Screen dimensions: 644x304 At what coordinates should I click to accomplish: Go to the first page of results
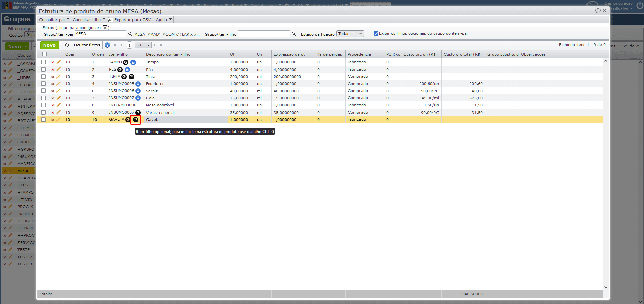tap(115, 45)
